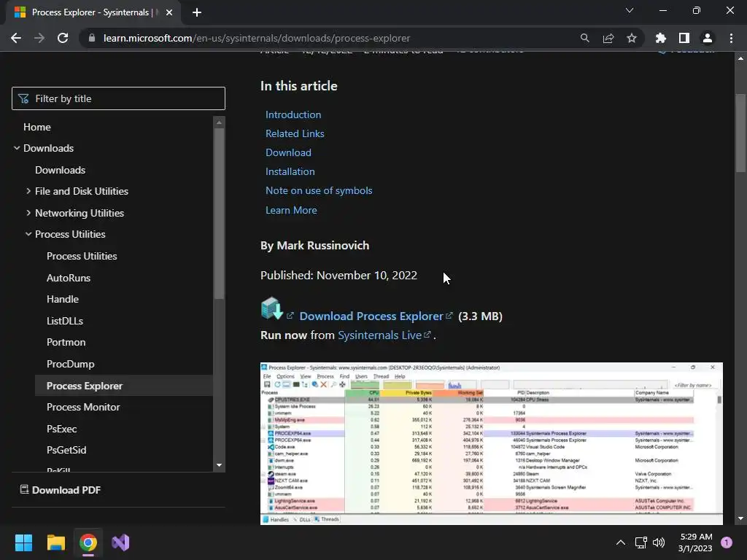Open ProcDump in the sidebar
747x560 pixels.
coord(71,365)
